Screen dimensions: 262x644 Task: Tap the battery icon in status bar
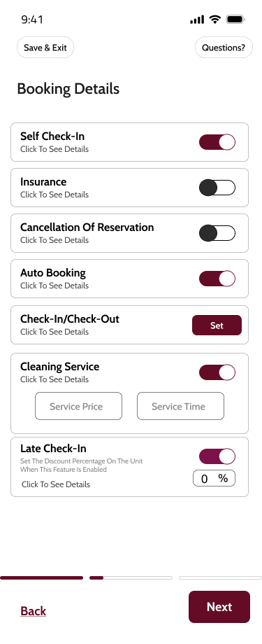235,20
